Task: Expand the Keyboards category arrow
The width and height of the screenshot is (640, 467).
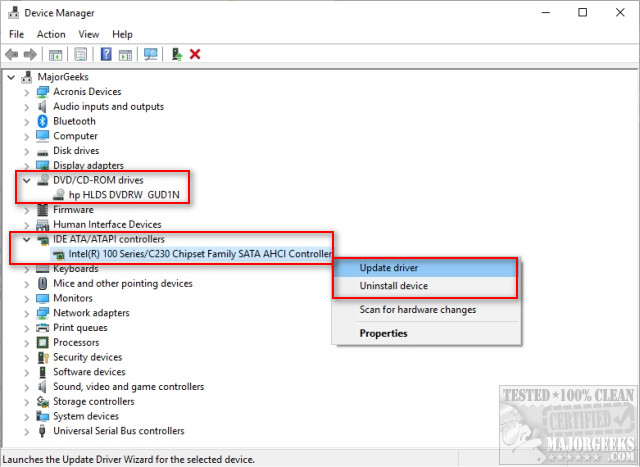Action: [x=27, y=269]
